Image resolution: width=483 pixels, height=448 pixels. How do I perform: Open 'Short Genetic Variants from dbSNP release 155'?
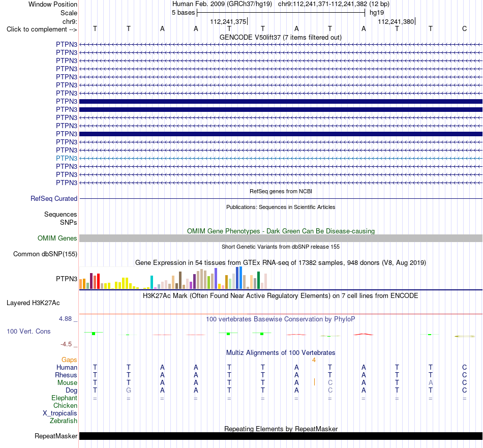281,247
